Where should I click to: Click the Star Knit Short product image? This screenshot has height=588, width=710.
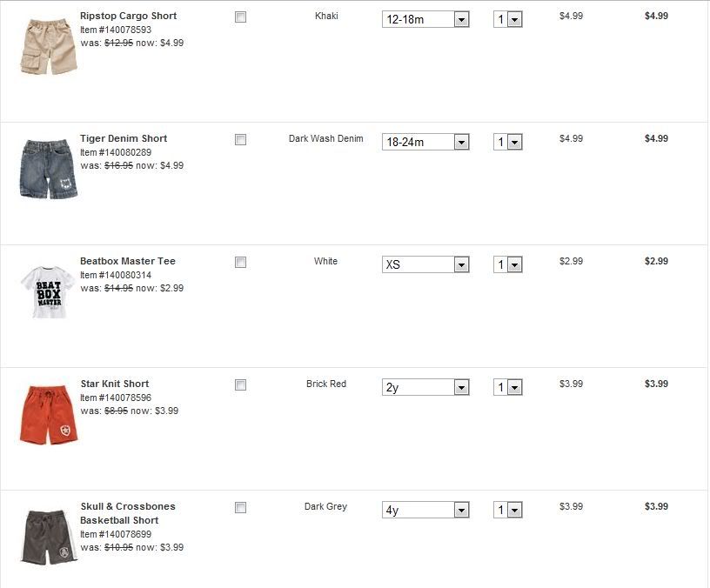49,413
